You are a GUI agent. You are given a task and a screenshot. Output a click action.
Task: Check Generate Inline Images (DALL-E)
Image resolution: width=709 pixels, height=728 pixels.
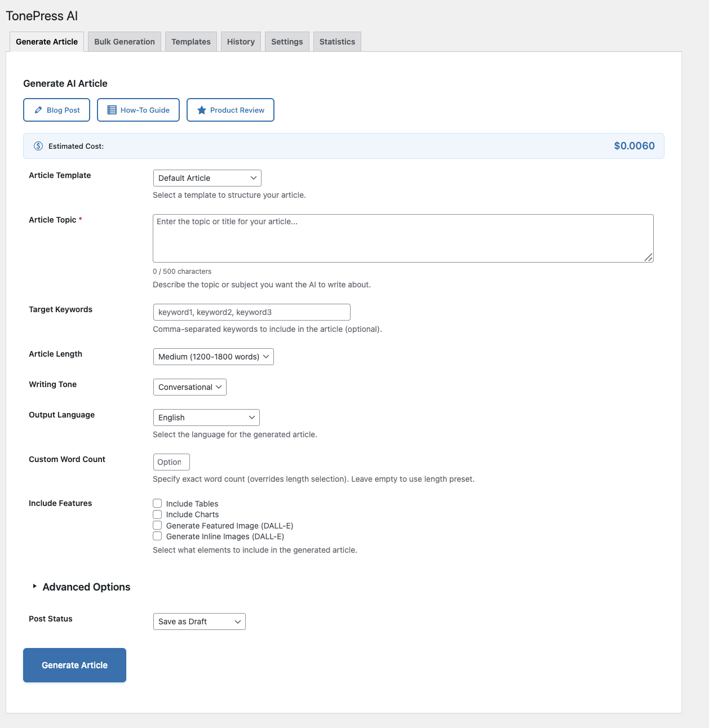pos(157,536)
